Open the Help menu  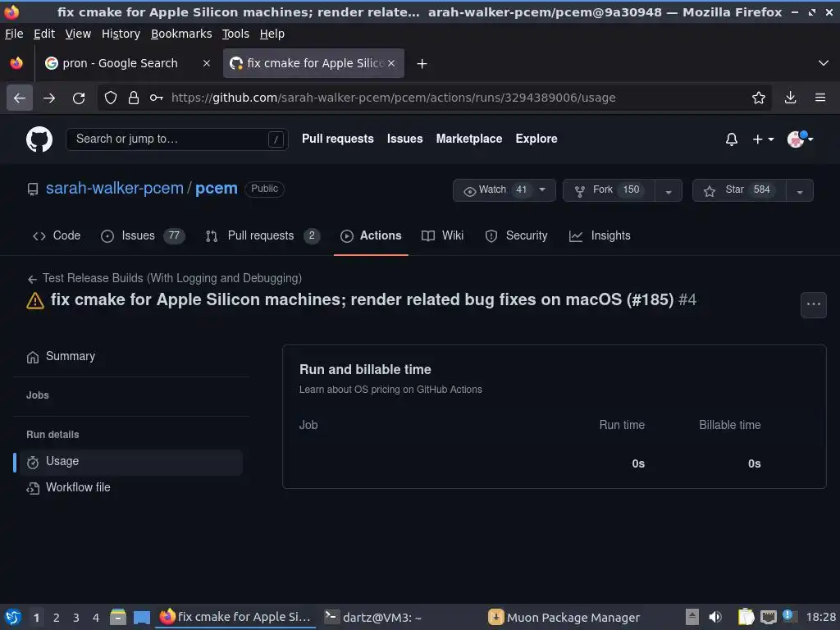(272, 34)
